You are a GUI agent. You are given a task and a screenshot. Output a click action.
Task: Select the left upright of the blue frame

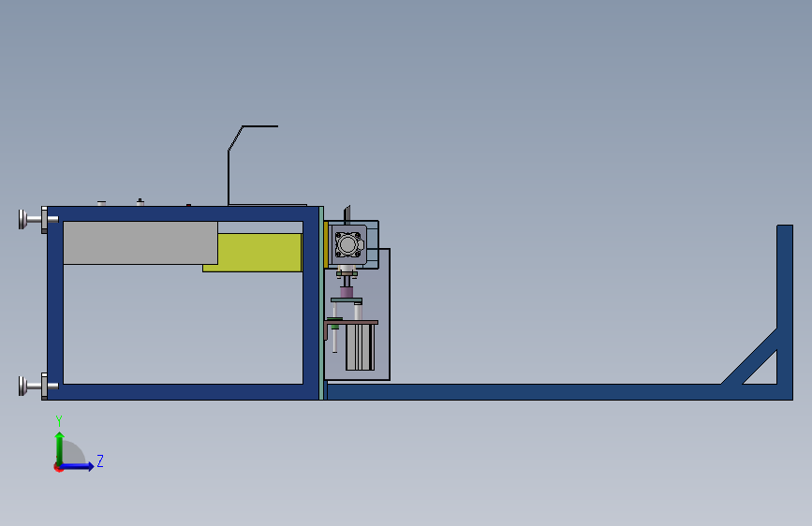(55, 303)
